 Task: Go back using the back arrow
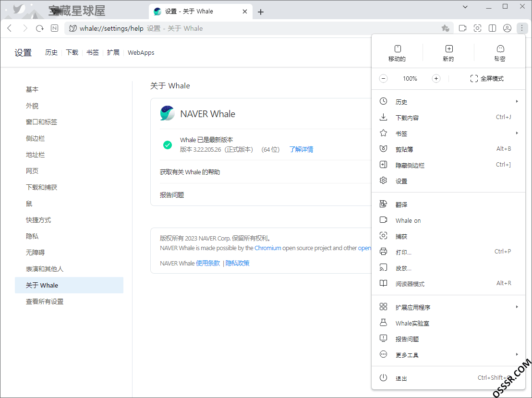coord(10,28)
